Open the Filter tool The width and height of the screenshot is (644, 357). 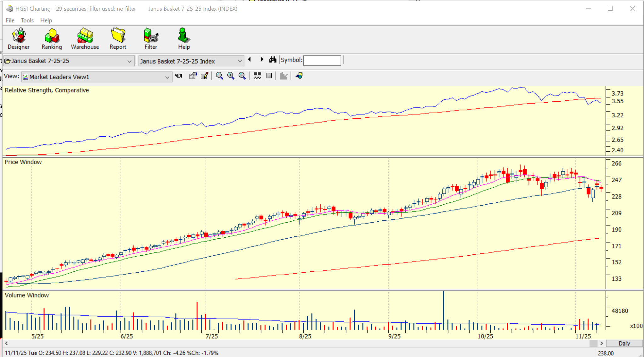(x=151, y=38)
